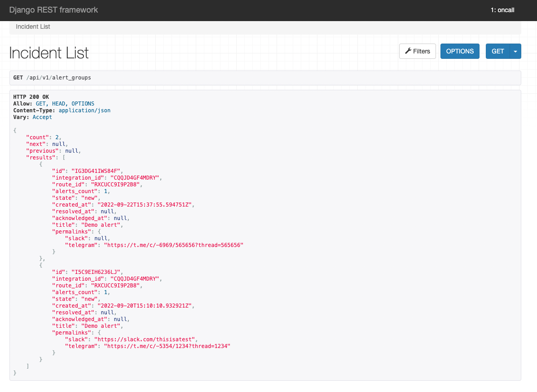
Task: Click the Django REST framework brand link
Action: tap(53, 9)
